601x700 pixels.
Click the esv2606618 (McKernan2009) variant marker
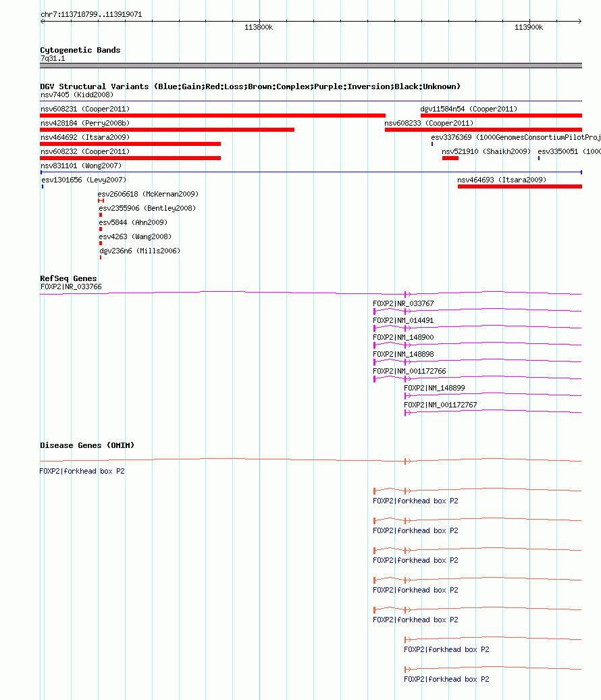click(x=101, y=201)
